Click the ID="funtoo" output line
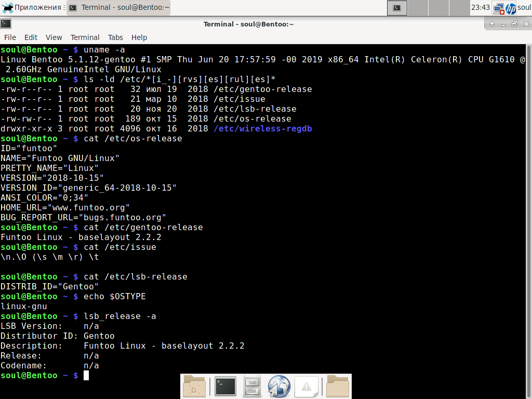This screenshot has width=532, height=399. click(29, 148)
